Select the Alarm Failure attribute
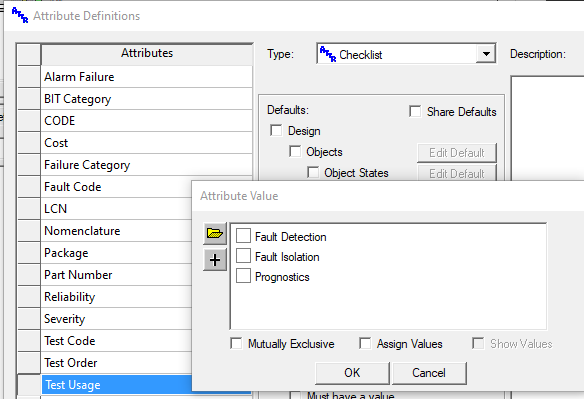The height and width of the screenshot is (399, 584). (x=147, y=77)
